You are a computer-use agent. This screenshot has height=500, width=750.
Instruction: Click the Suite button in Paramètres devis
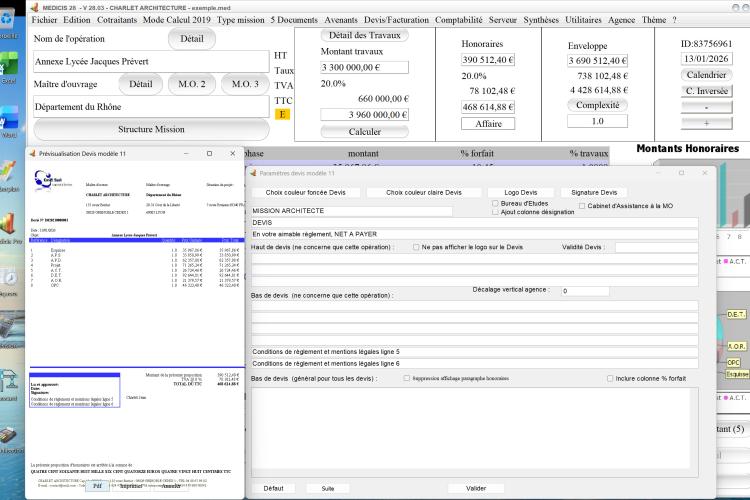(x=328, y=489)
